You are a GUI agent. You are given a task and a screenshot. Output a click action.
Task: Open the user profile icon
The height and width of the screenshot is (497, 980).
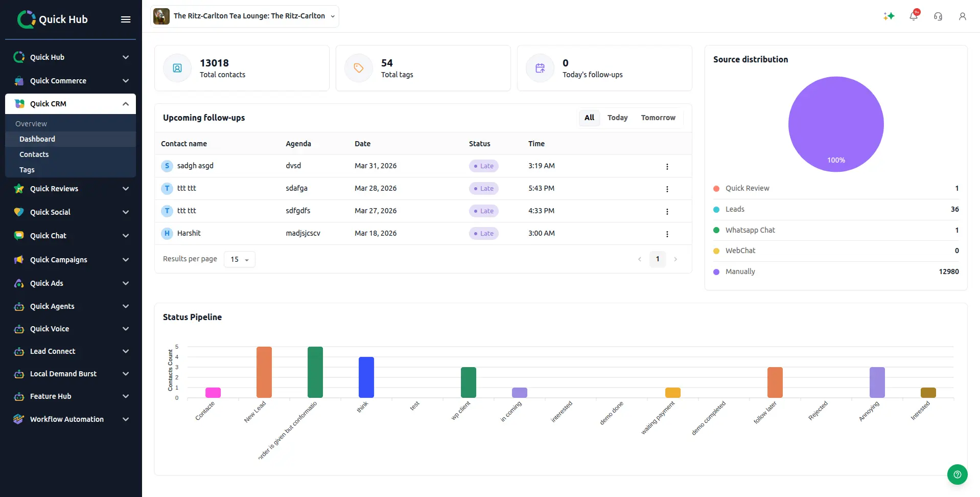pyautogui.click(x=963, y=16)
